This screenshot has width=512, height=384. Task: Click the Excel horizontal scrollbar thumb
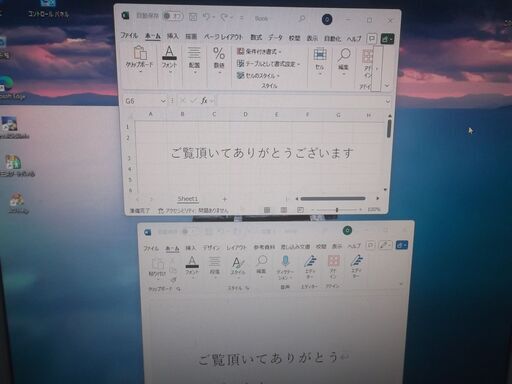point(333,199)
